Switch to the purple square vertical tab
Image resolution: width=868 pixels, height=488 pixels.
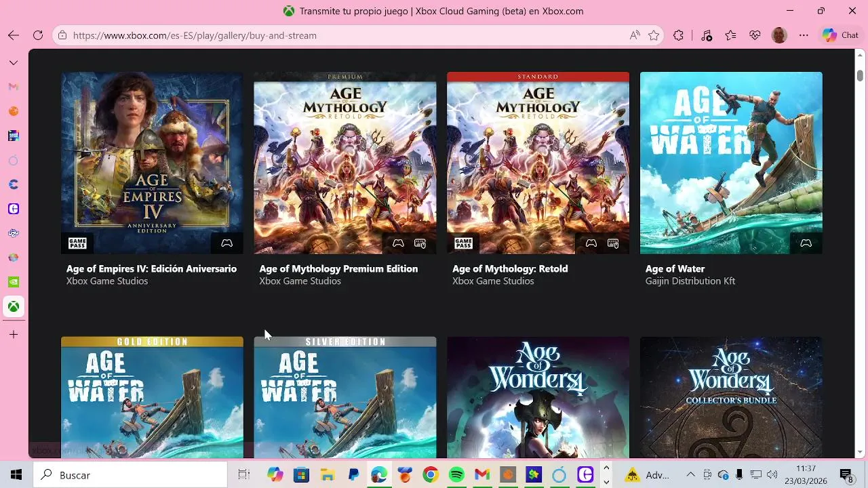click(x=14, y=209)
